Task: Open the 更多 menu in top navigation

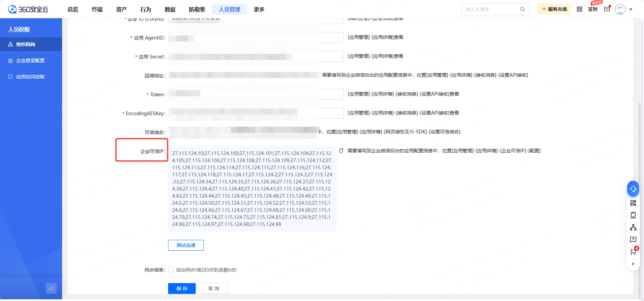Action: [259, 9]
